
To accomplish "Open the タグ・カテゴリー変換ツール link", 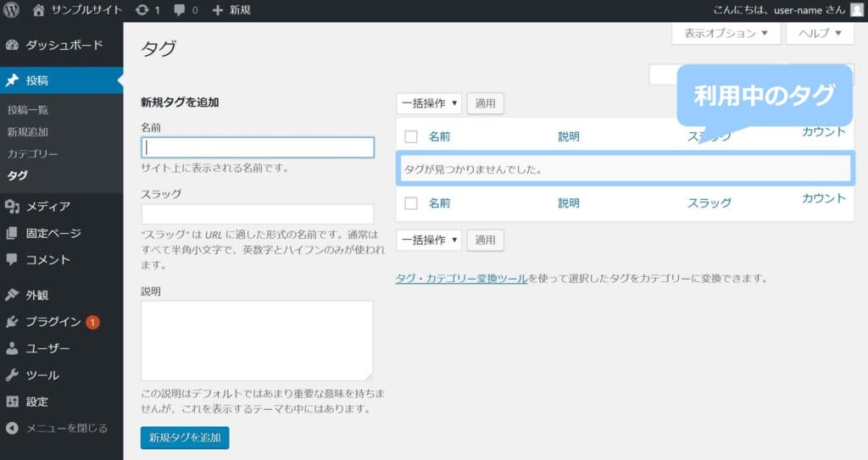I will pyautogui.click(x=461, y=278).
